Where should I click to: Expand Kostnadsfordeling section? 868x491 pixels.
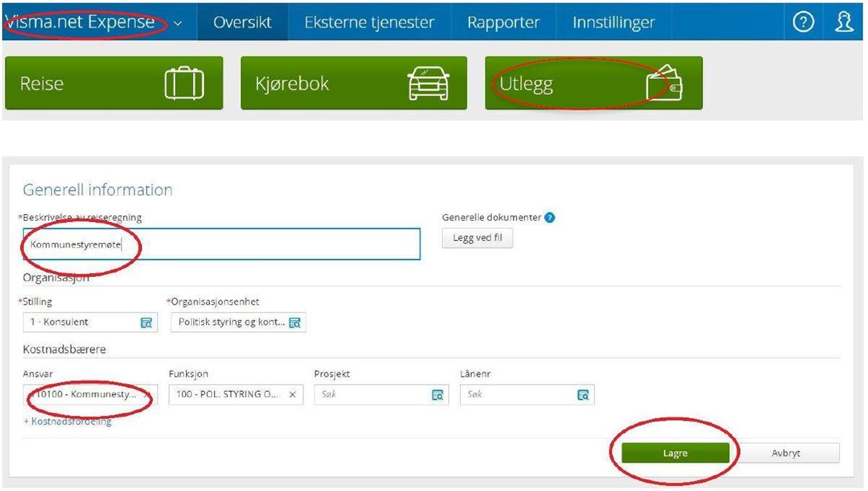click(x=67, y=422)
